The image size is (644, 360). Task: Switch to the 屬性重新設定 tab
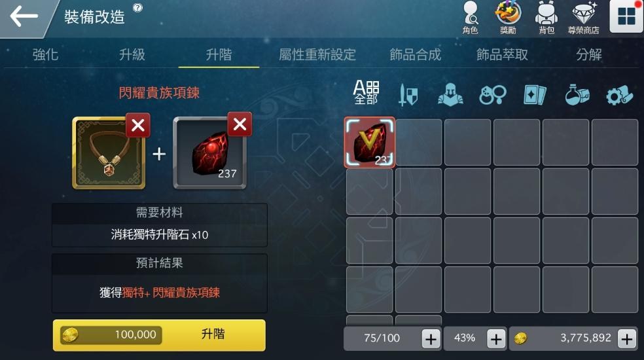317,54
